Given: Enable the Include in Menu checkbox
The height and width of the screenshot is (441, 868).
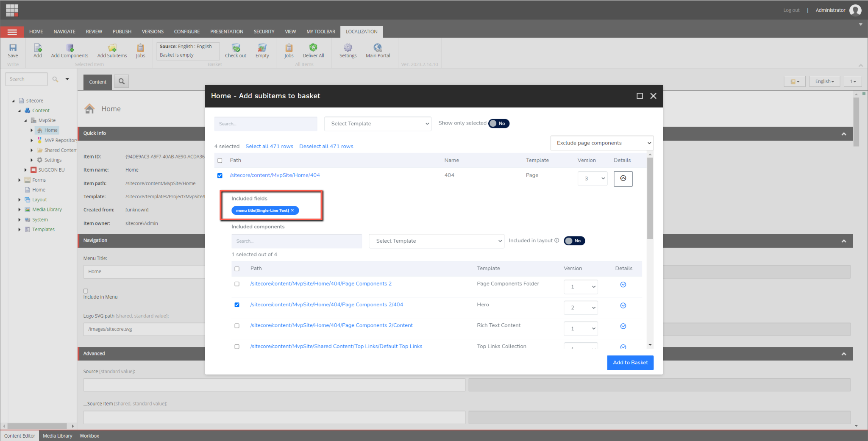Looking at the screenshot, I should pyautogui.click(x=86, y=291).
